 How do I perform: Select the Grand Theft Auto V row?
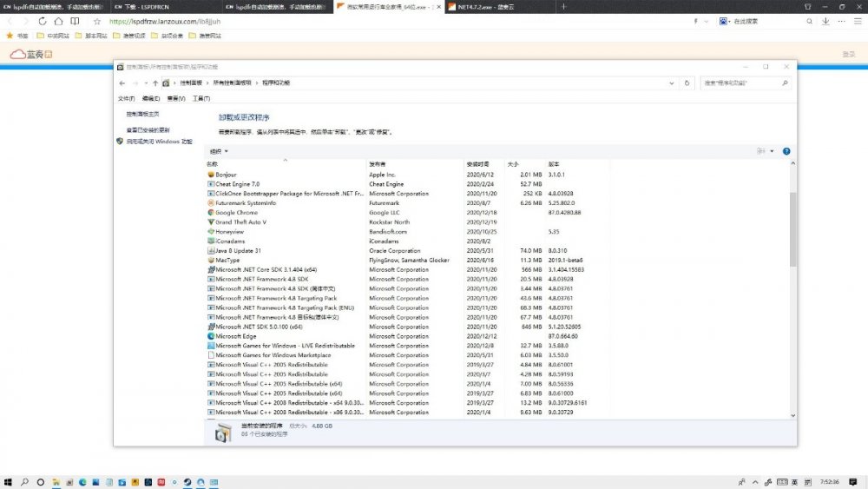241,221
